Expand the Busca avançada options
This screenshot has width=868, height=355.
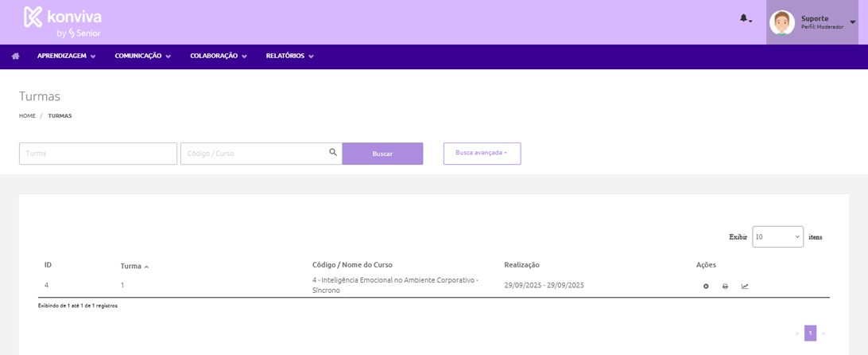click(482, 153)
